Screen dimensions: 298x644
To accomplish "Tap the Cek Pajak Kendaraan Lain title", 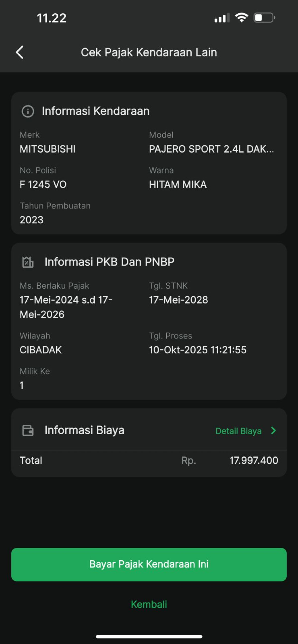I will tap(149, 52).
